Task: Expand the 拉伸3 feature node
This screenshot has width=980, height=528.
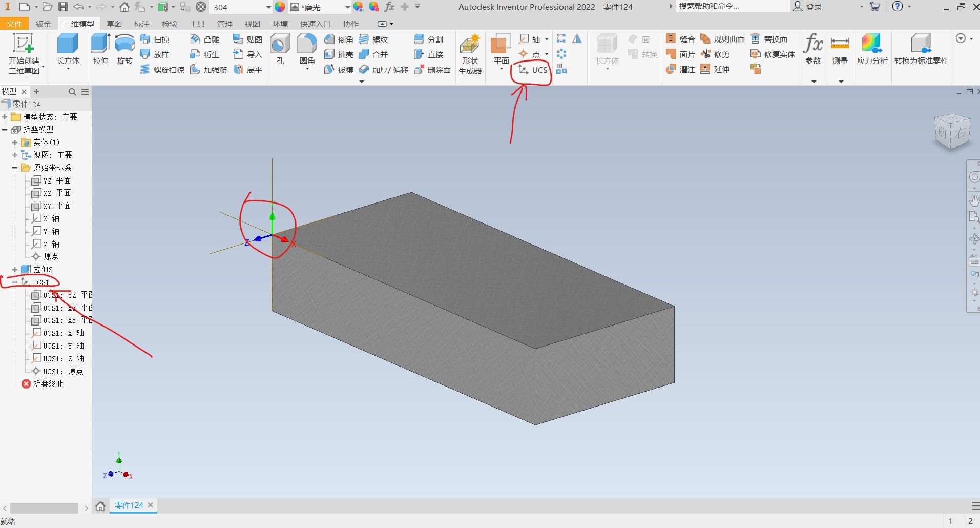Action: pyautogui.click(x=15, y=269)
